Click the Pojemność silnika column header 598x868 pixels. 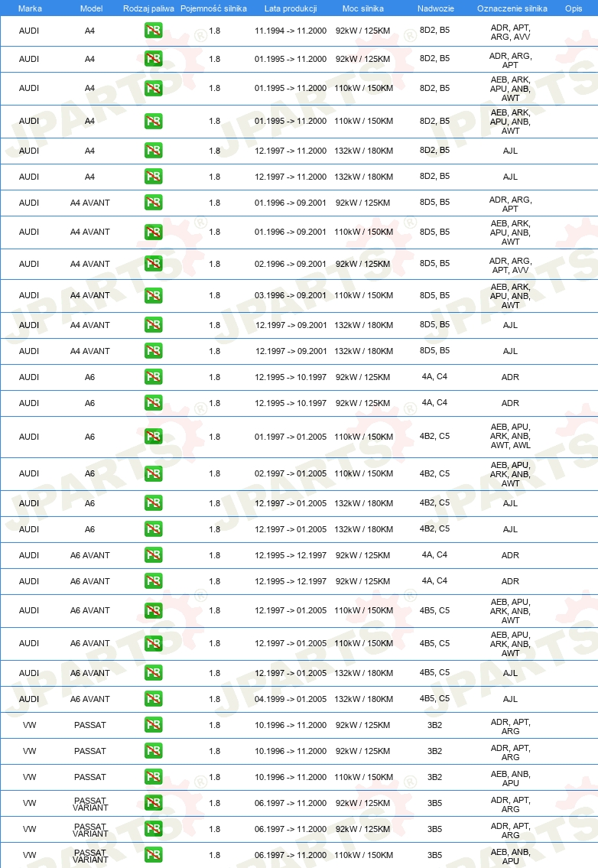point(213,8)
